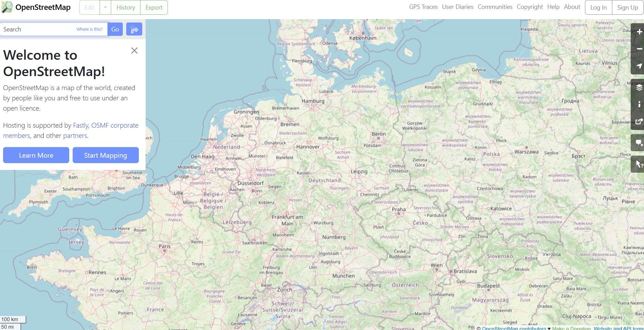Follow the Fastly link
The width and height of the screenshot is (644, 330).
pyautogui.click(x=80, y=125)
